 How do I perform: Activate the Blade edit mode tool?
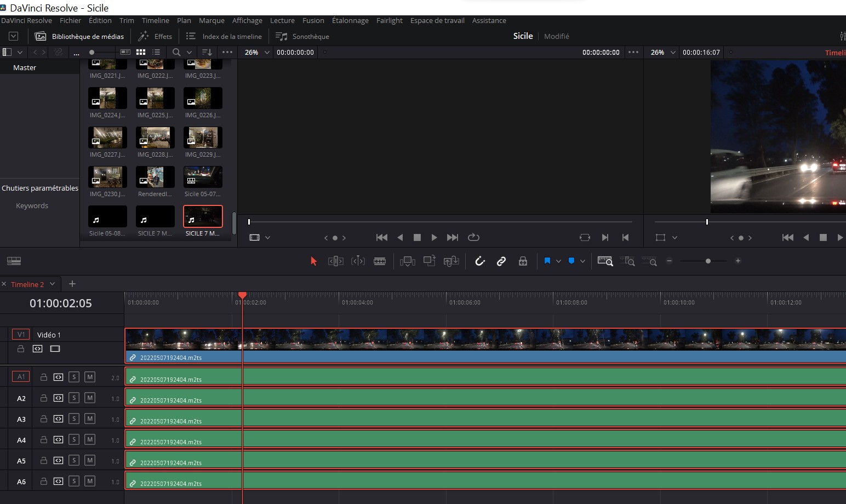pyautogui.click(x=380, y=261)
